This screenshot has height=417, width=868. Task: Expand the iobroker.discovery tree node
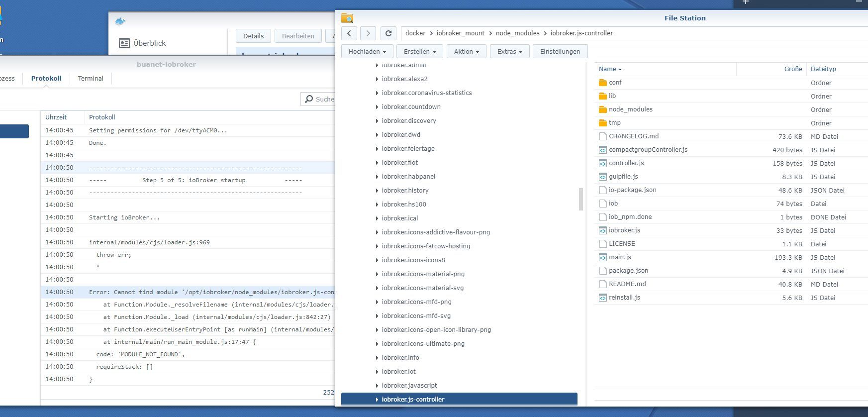[377, 121]
